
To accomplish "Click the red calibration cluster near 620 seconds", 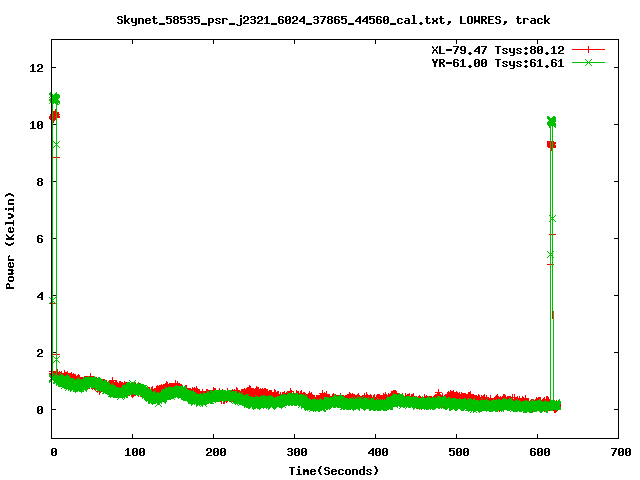I will click(551, 145).
